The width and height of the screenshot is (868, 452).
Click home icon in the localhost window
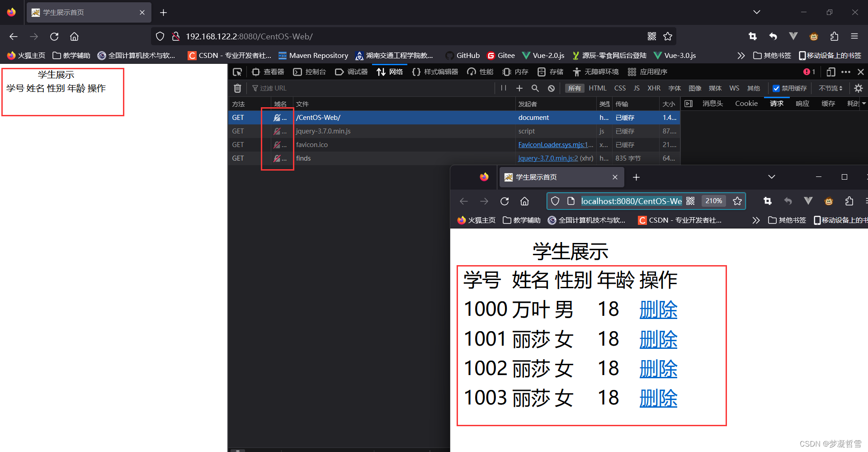524,201
